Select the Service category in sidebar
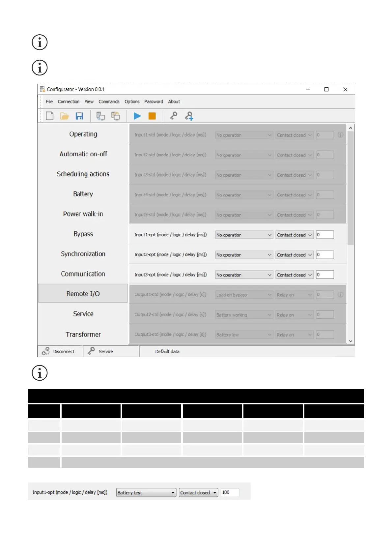This screenshot has width=392, height=555. click(x=83, y=314)
